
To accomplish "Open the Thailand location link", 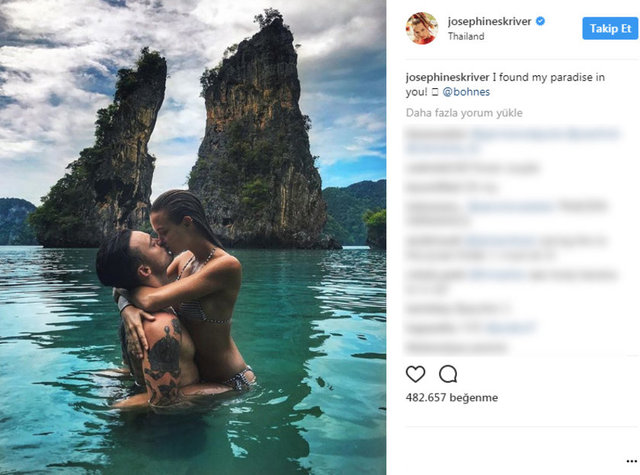I will [466, 36].
